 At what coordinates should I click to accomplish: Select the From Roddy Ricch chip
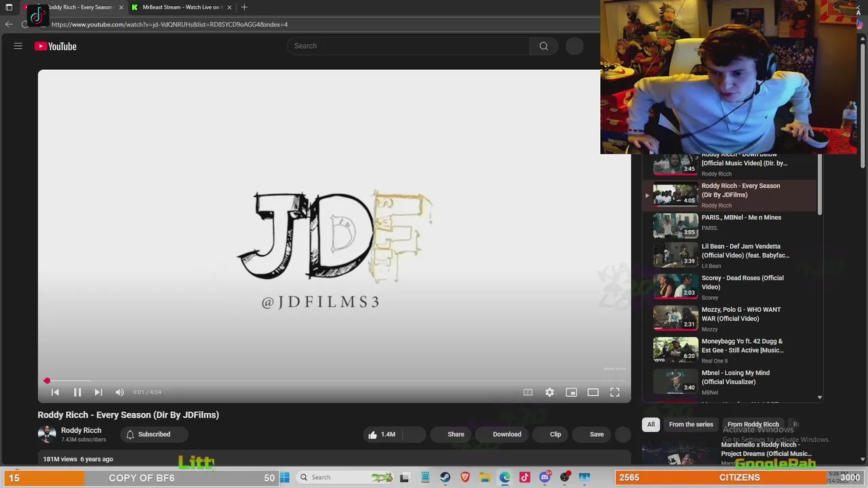click(753, 424)
